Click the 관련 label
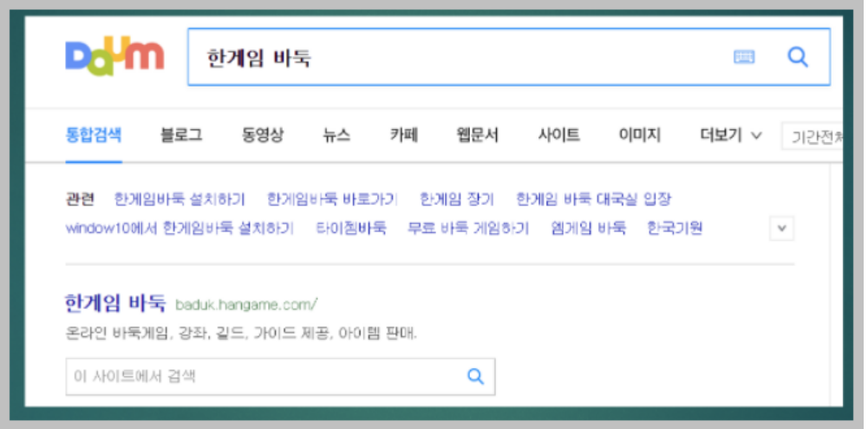 81,199
